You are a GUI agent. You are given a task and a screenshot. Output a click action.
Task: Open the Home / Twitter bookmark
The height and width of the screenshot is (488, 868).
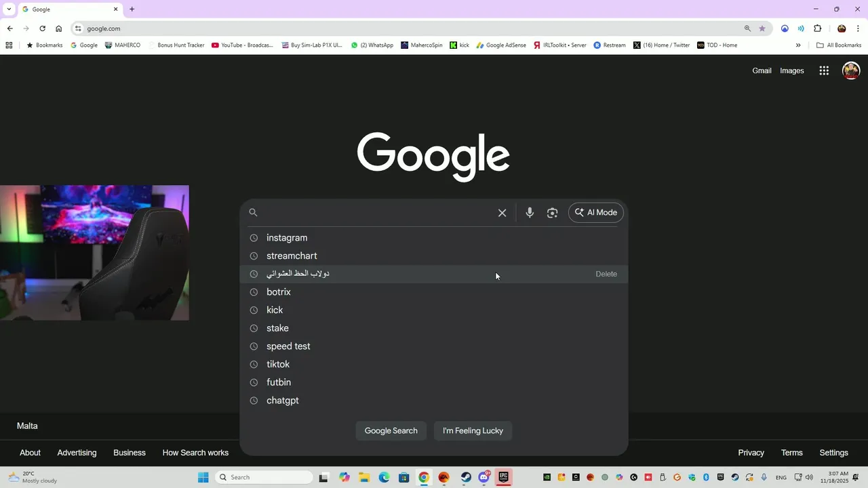(662, 45)
